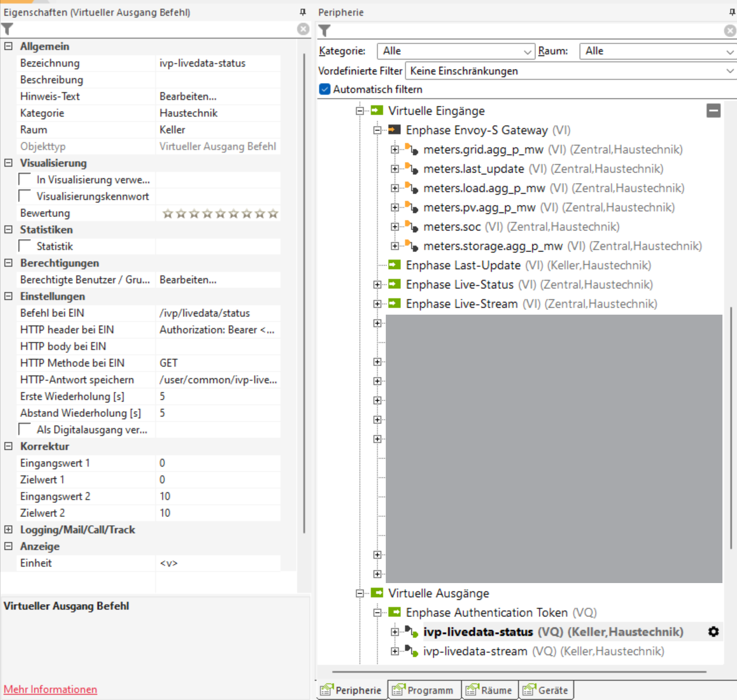Click the 'Erste Wiederholung [s]' value
Image resolution: width=737 pixels, height=700 pixels.
217,396
